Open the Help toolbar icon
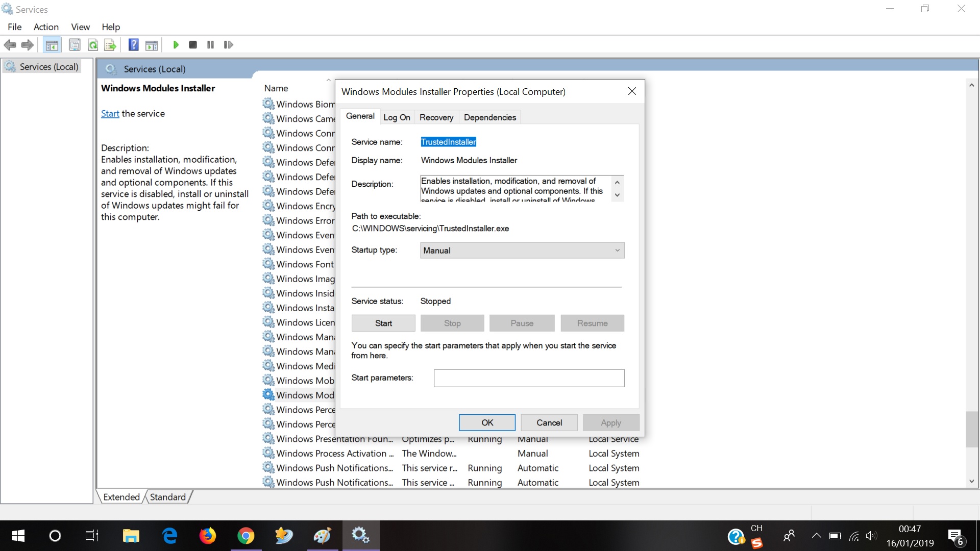This screenshot has width=980, height=551. pos(133,45)
